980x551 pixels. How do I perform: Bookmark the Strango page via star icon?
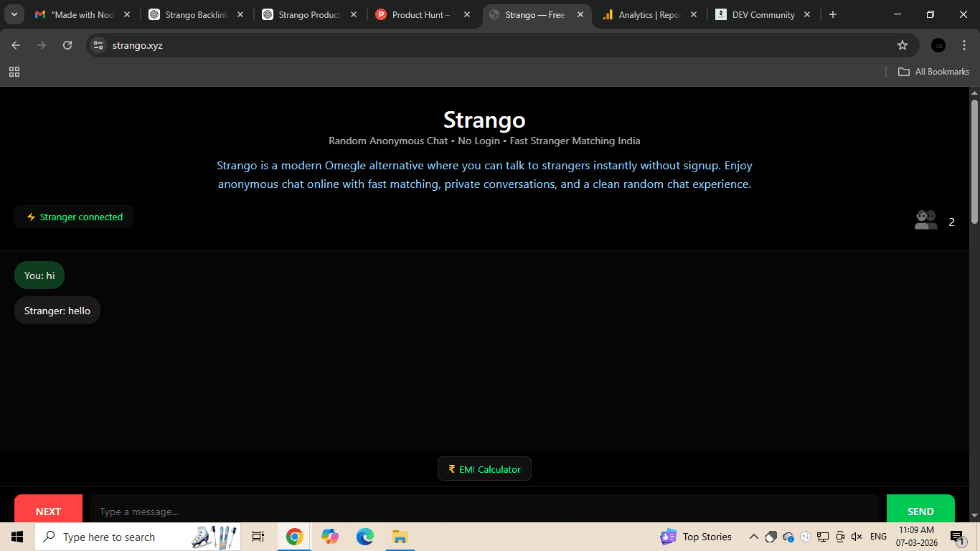pyautogui.click(x=903, y=44)
